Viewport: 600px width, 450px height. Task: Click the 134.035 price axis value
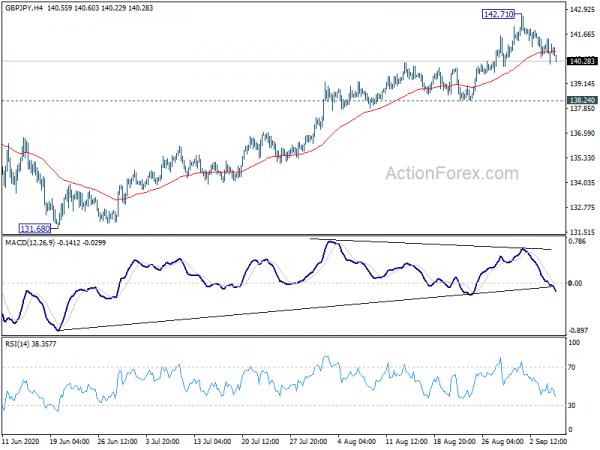pyautogui.click(x=582, y=183)
